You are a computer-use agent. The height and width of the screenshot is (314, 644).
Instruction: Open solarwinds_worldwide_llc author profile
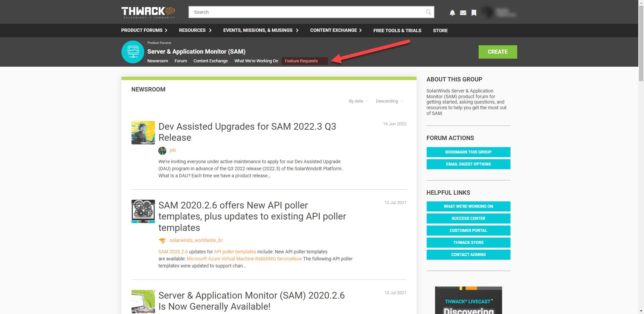[196, 241]
